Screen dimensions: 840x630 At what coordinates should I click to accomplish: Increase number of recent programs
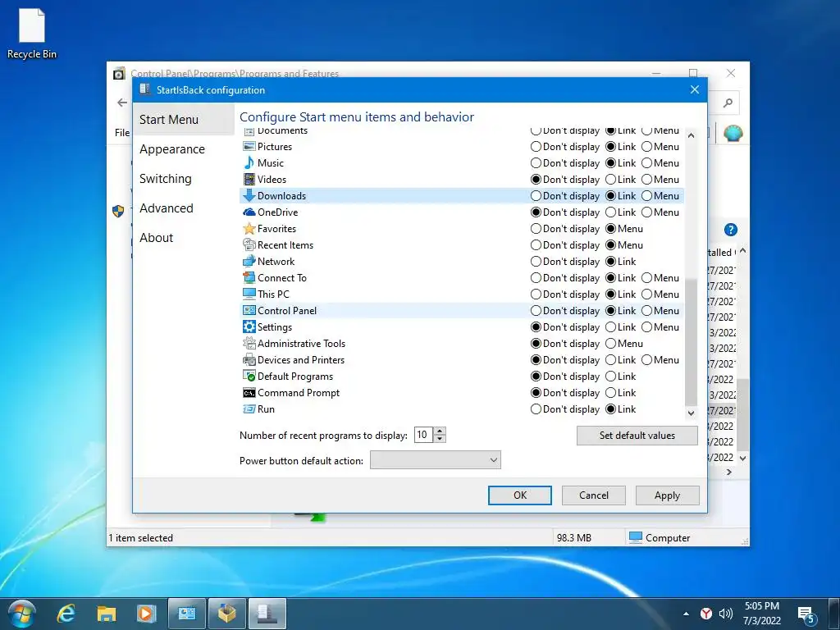tap(440, 431)
